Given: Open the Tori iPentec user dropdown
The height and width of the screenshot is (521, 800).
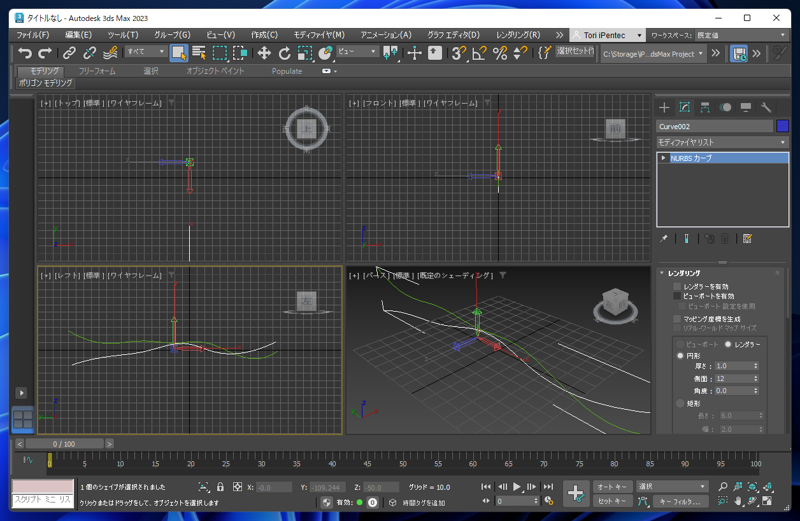Looking at the screenshot, I should [607, 35].
